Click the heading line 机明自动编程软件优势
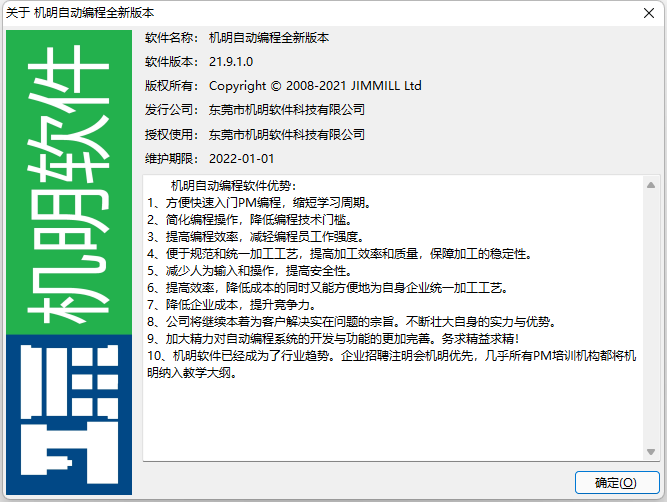Viewport: 667px width, 502px height. (234, 186)
